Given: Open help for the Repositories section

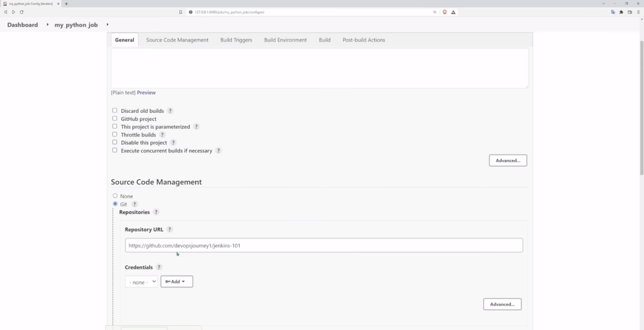Looking at the screenshot, I should [156, 212].
